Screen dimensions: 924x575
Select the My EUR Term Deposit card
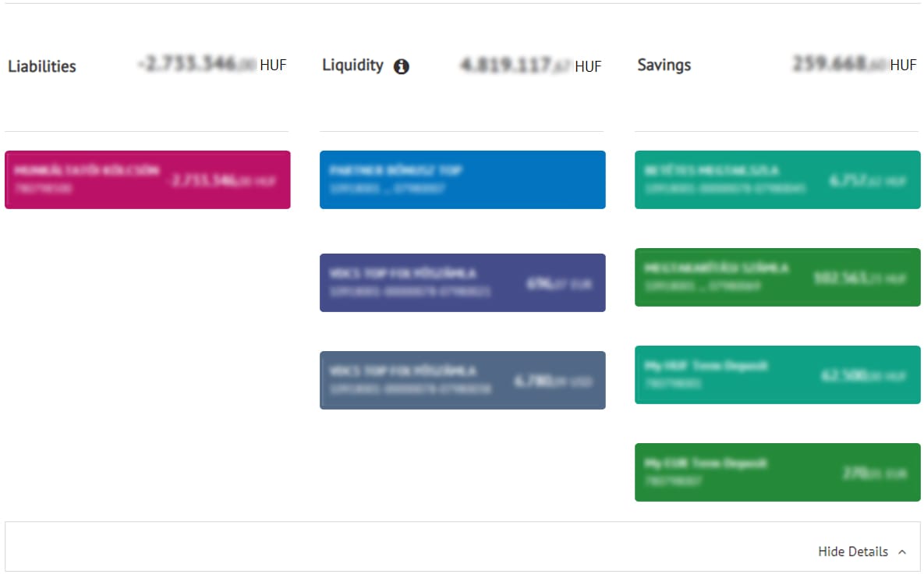pyautogui.click(x=777, y=472)
